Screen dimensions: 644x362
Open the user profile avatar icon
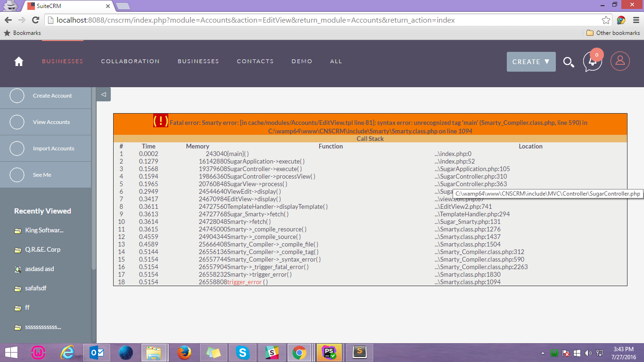coord(620,61)
